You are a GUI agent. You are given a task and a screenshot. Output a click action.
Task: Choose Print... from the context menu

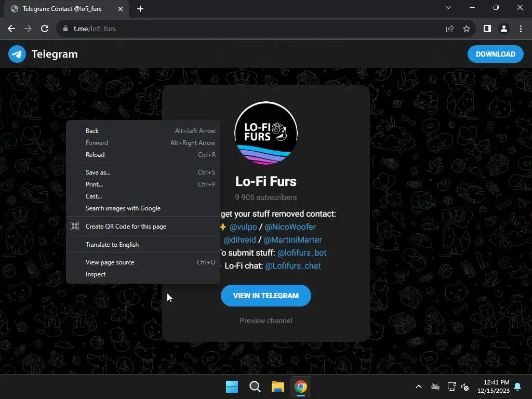click(x=143, y=184)
